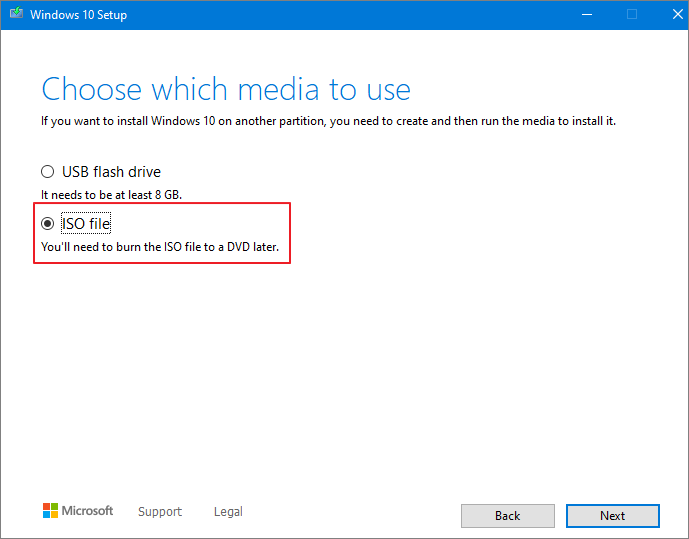The width and height of the screenshot is (689, 539).
Task: Click the empty area of the title bar
Action: pyautogui.click(x=350, y=14)
